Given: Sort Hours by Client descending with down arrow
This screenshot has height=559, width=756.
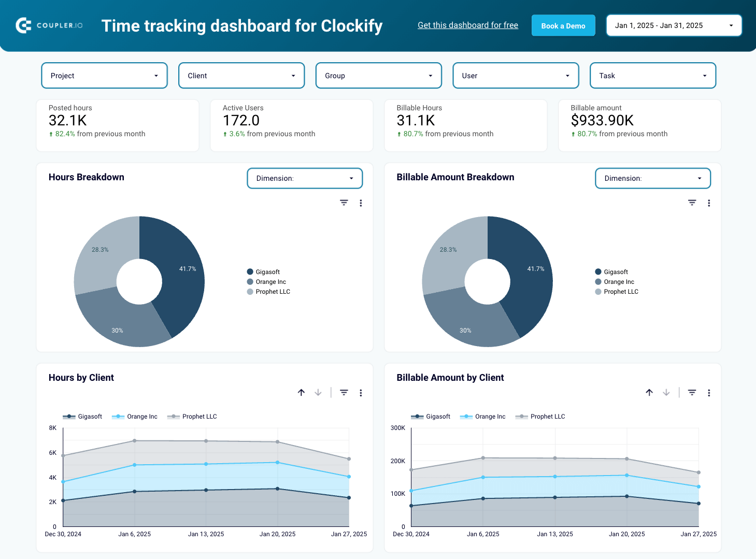Looking at the screenshot, I should pos(318,392).
